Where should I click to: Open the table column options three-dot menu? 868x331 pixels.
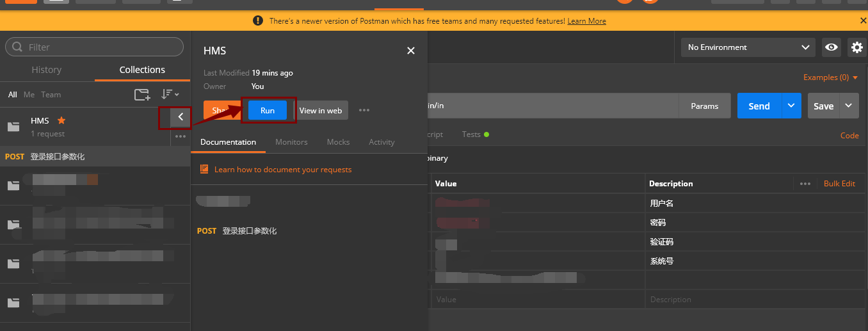click(x=805, y=184)
